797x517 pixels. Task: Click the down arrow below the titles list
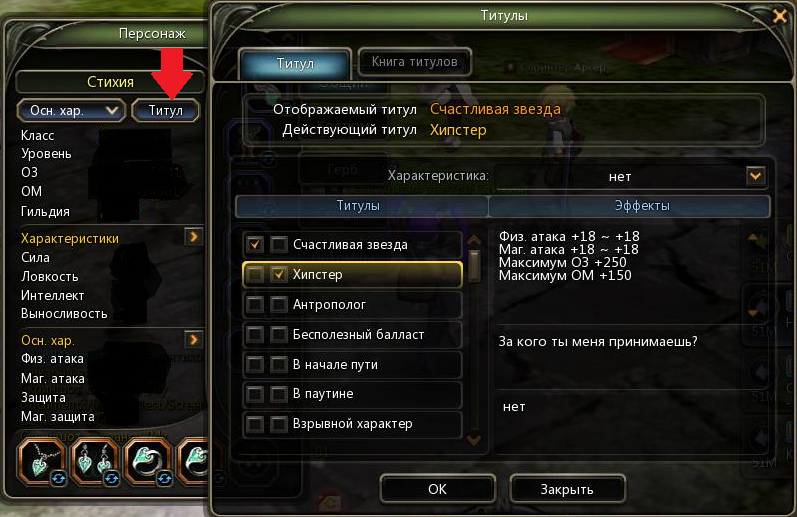[x=474, y=439]
